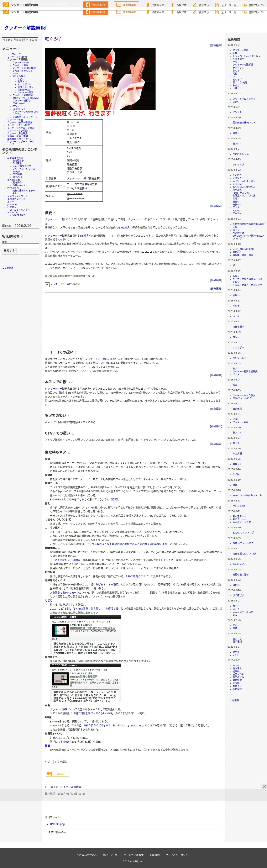Click the magnifier icon before 「紅くらげ」をウィキ内検索

tap(47, 787)
